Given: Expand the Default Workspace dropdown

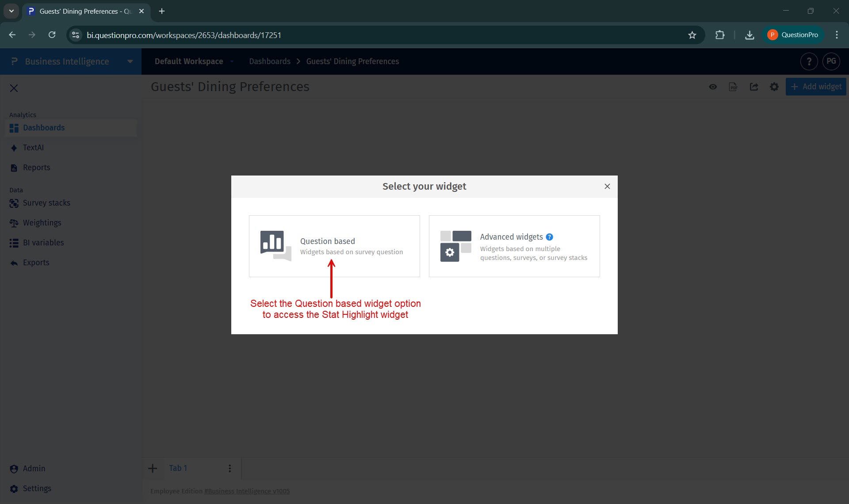Looking at the screenshot, I should pos(233,61).
